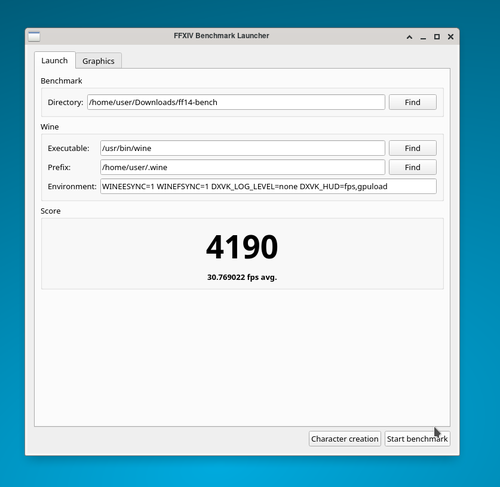Click the Score section heading
The image size is (500, 487).
tap(51, 211)
